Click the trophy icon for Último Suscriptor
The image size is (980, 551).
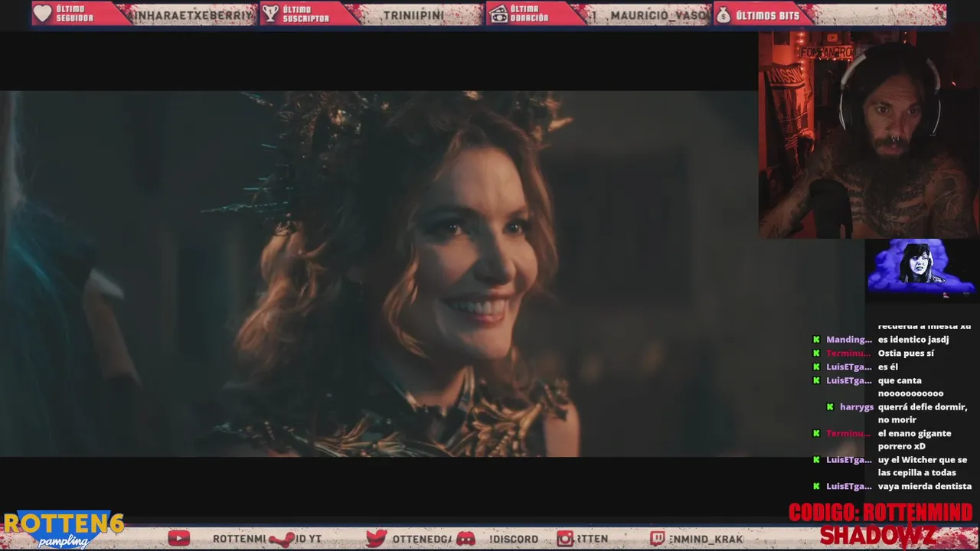270,14
